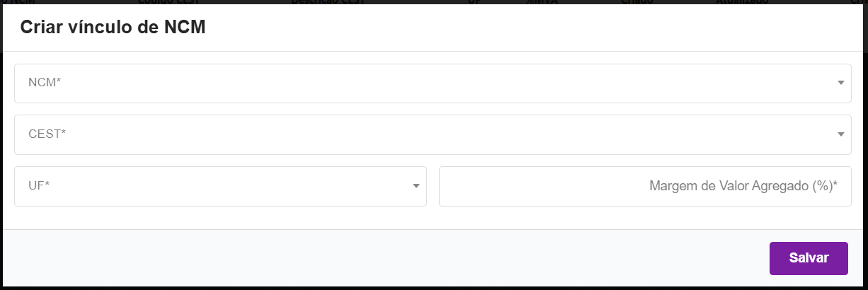Image resolution: width=868 pixels, height=290 pixels.
Task: Click inside the NCM select field
Action: (x=425, y=83)
